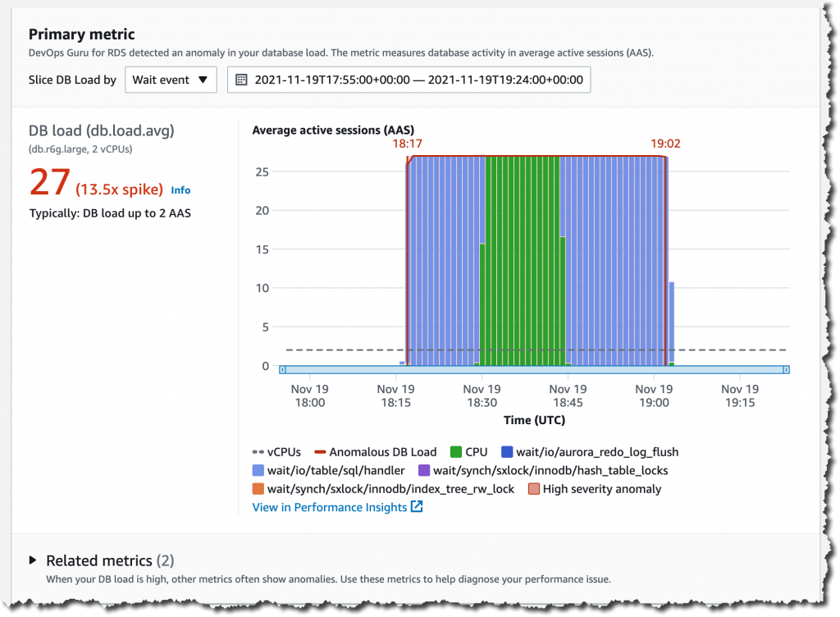Click the Info link next to the spike value
Viewport: 840px width, 617px height.
(x=180, y=190)
